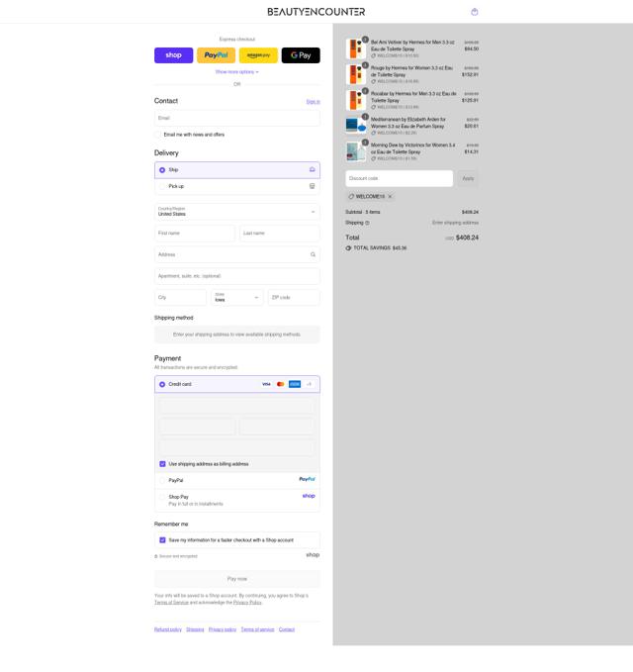The image size is (633, 672).
Task: Click the Apply discount button
Action: point(468,178)
